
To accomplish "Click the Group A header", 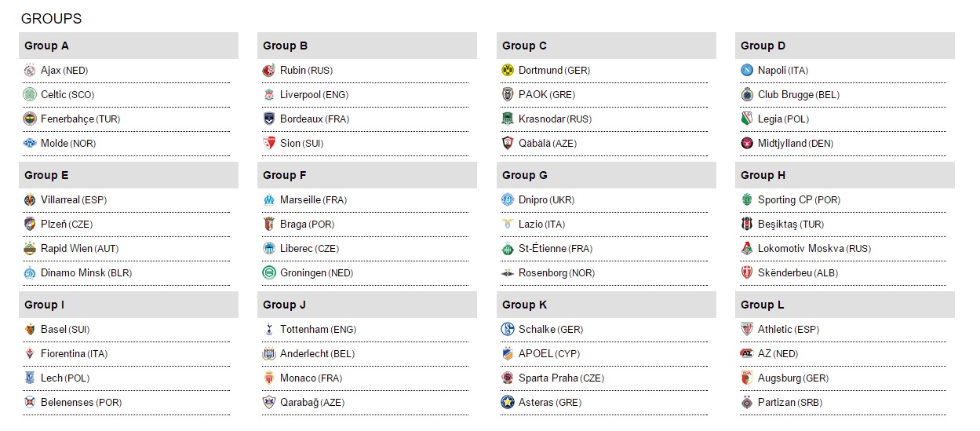I will coord(47,46).
